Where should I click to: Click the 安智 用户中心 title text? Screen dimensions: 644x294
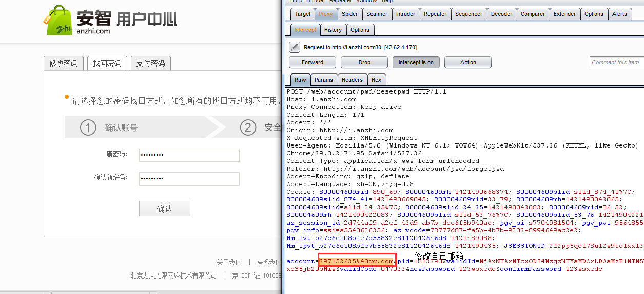[127, 19]
